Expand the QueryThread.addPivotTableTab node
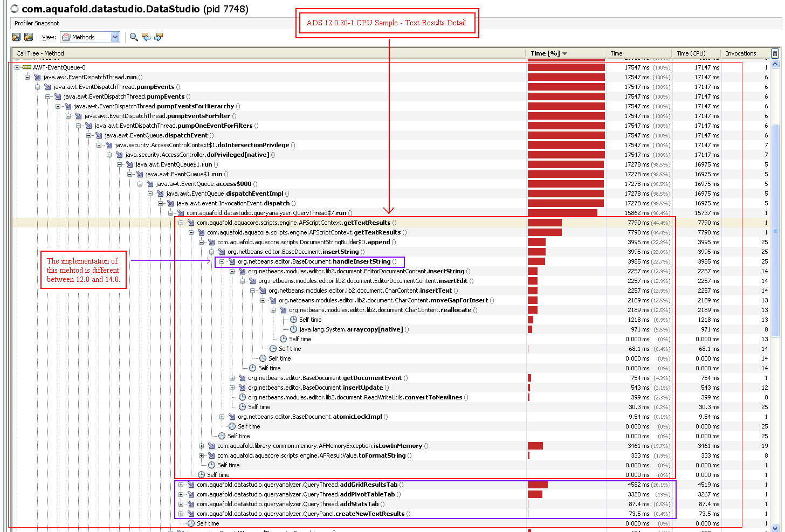 (181, 494)
